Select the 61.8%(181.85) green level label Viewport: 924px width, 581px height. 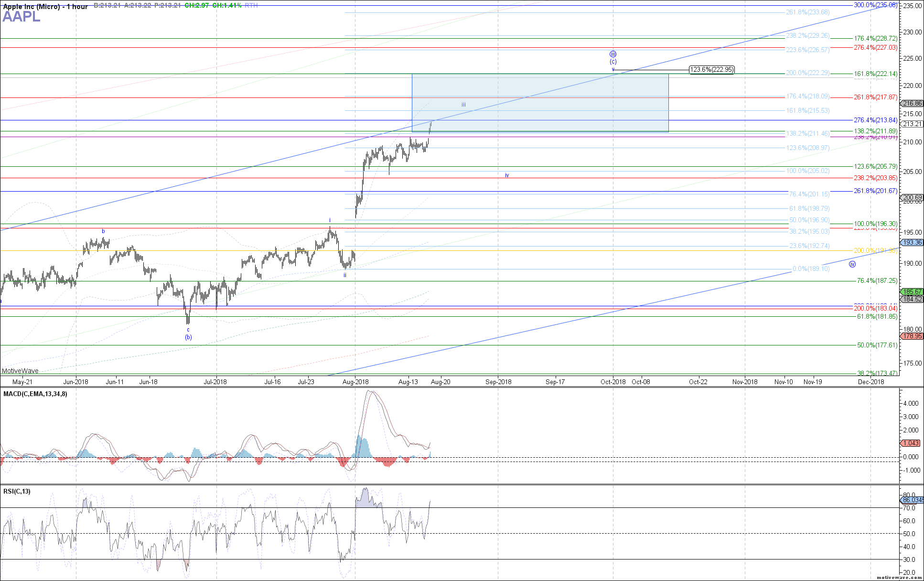pos(877,316)
